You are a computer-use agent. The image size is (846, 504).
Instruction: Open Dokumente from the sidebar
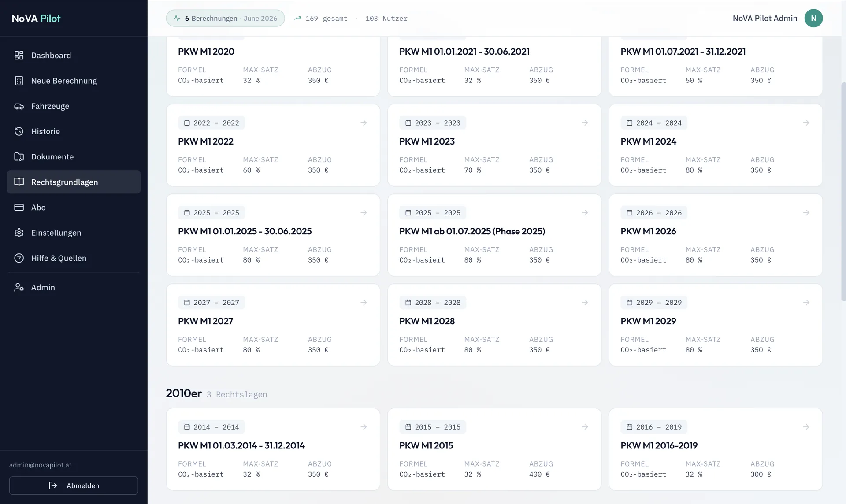tap(74, 157)
